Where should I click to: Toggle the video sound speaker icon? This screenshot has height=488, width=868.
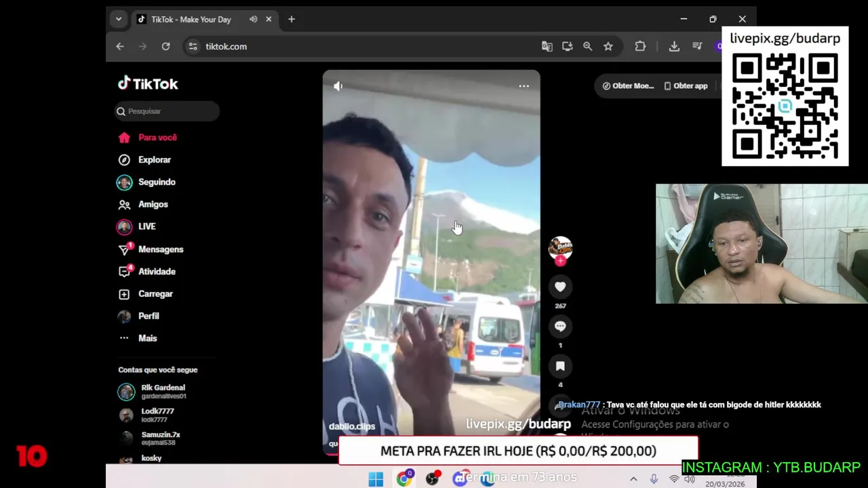338,86
